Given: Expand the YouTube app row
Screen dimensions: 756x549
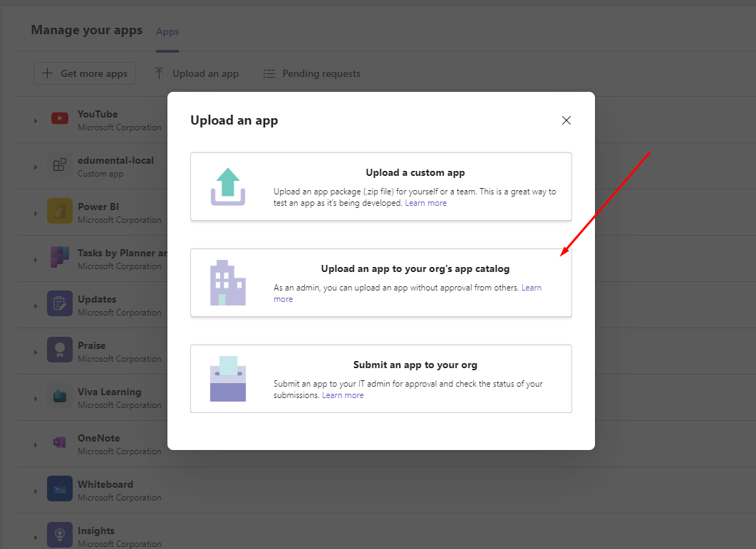Looking at the screenshot, I should coord(35,120).
